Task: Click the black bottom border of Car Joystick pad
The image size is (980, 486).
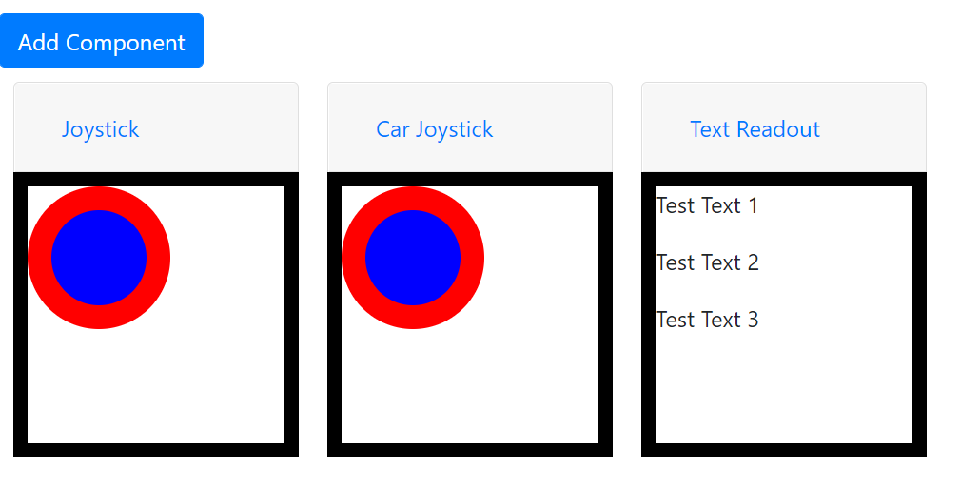Action: [x=470, y=450]
